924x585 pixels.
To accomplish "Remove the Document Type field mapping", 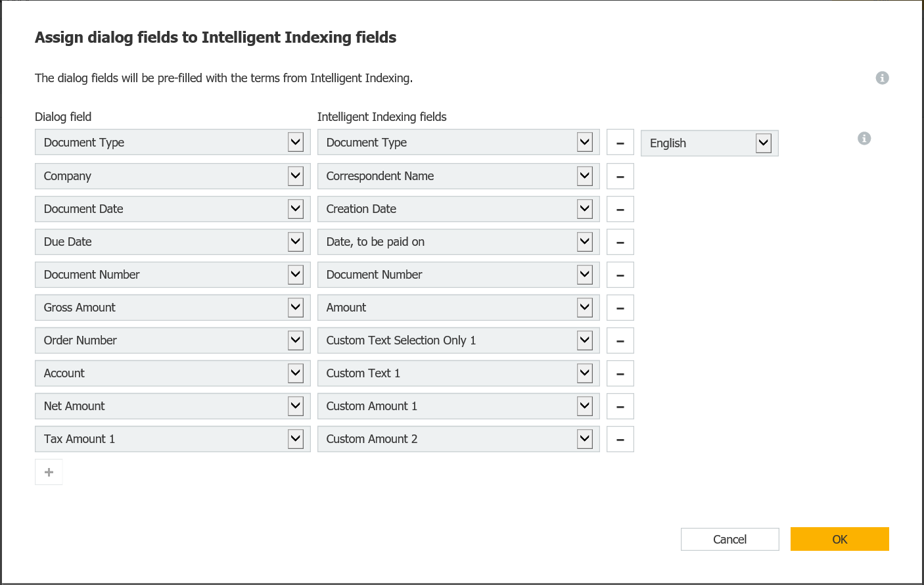I will [x=620, y=143].
